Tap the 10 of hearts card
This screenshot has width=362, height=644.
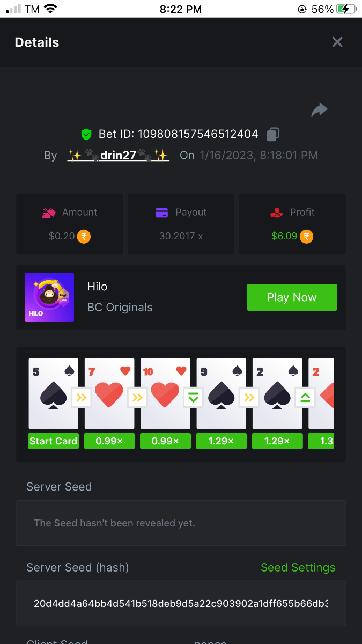tap(165, 393)
